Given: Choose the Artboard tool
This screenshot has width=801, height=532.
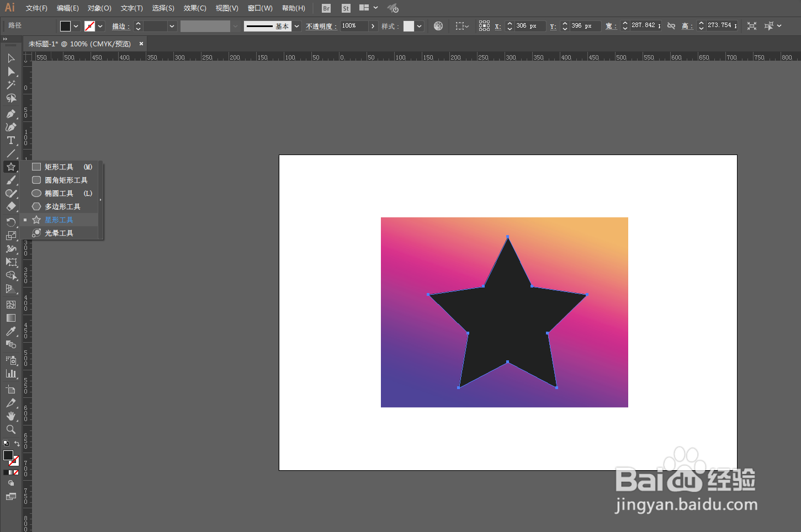Looking at the screenshot, I should point(10,389).
